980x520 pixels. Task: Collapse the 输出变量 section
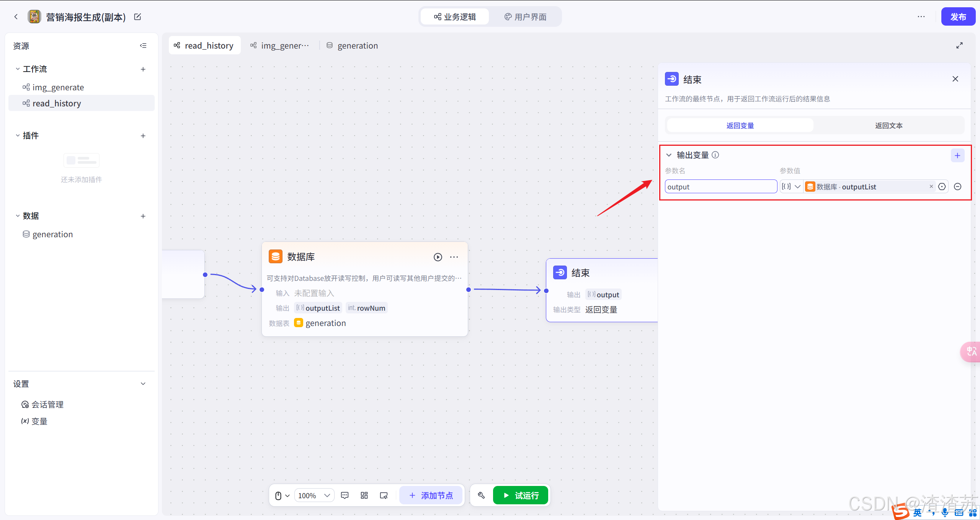tap(669, 155)
